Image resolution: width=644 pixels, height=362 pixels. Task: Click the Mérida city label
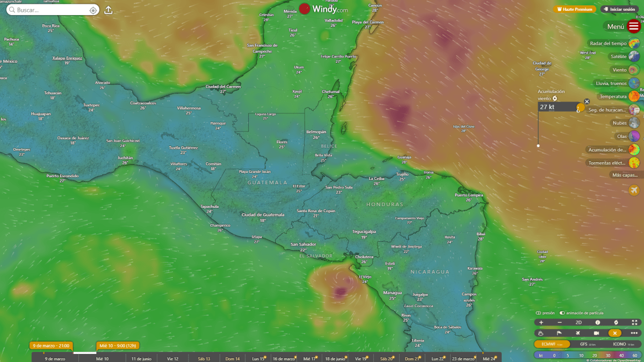290,11
